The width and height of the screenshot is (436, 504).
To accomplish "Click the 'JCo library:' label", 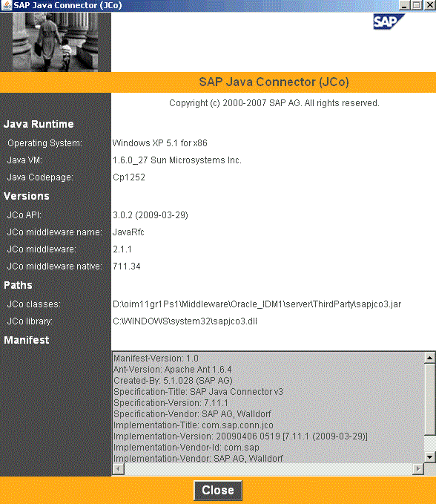I will (30, 321).
